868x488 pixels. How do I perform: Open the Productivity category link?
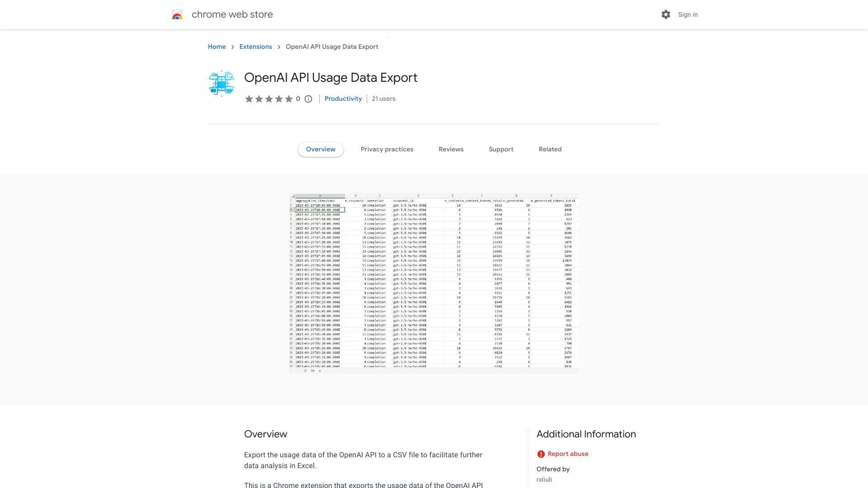[x=343, y=99]
